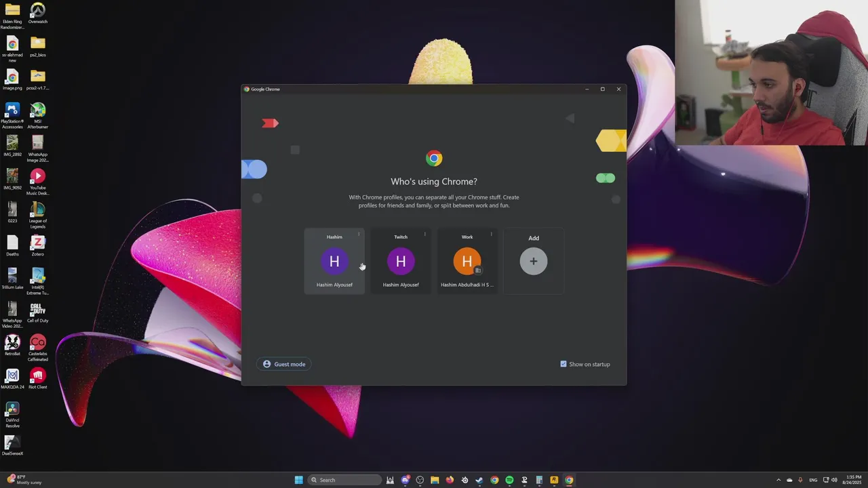Show hidden system tray icons
This screenshot has width=868, height=488.
[778, 480]
